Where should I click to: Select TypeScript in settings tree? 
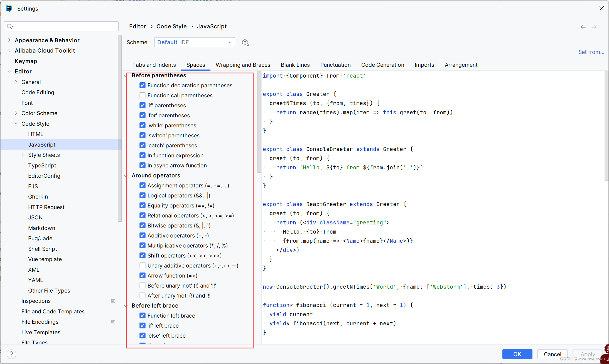[42, 165]
